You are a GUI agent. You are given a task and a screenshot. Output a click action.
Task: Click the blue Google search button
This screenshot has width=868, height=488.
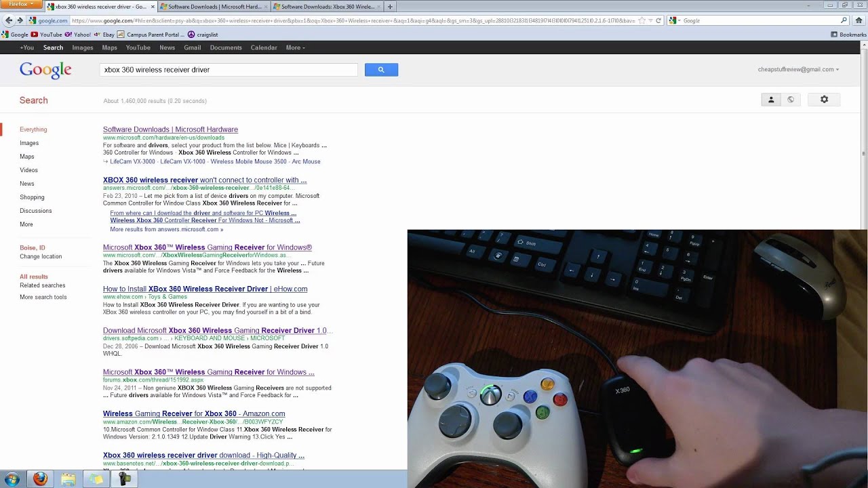tap(381, 70)
